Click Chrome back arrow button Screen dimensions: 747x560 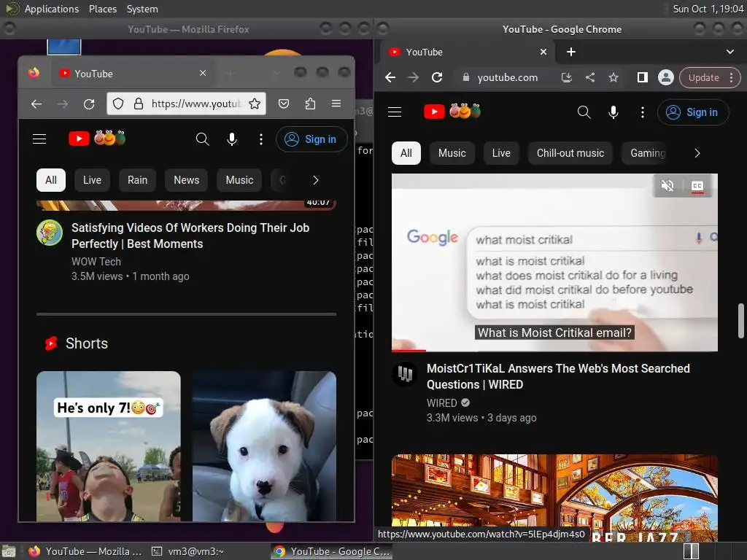coord(390,77)
